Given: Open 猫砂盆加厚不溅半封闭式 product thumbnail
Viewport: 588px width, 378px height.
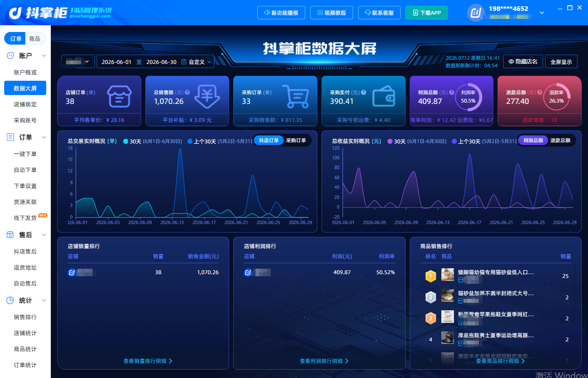Looking at the screenshot, I should [448, 296].
